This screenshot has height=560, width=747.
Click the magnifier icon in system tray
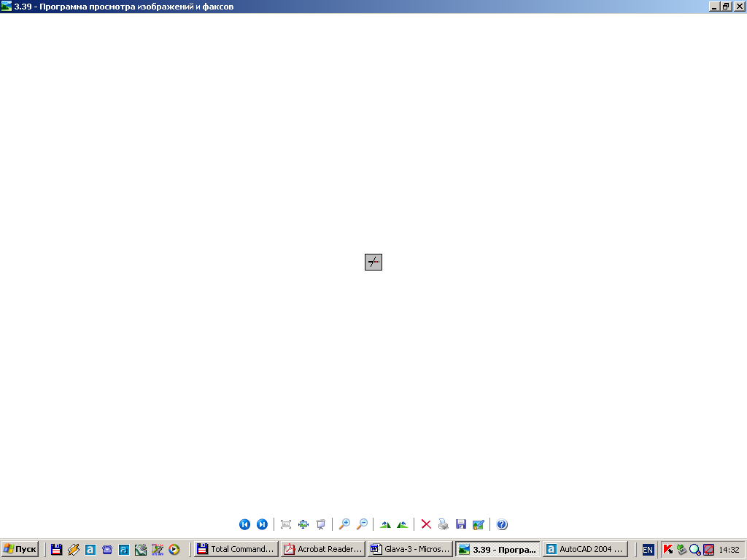coord(695,550)
